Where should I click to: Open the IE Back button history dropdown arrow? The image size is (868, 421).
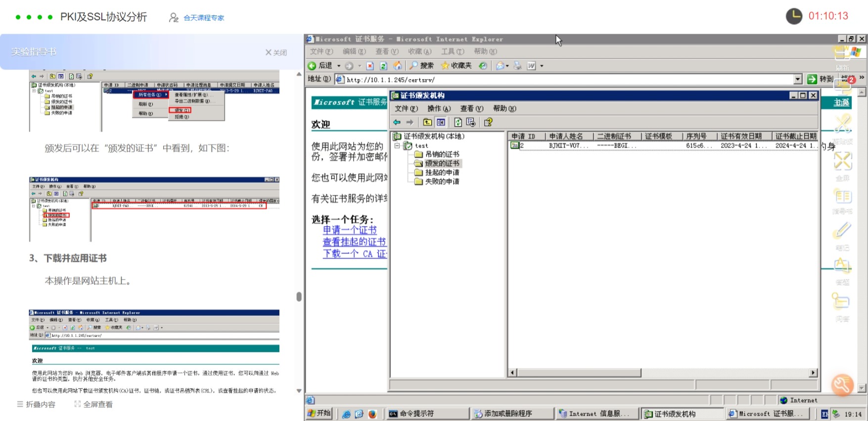pos(339,66)
